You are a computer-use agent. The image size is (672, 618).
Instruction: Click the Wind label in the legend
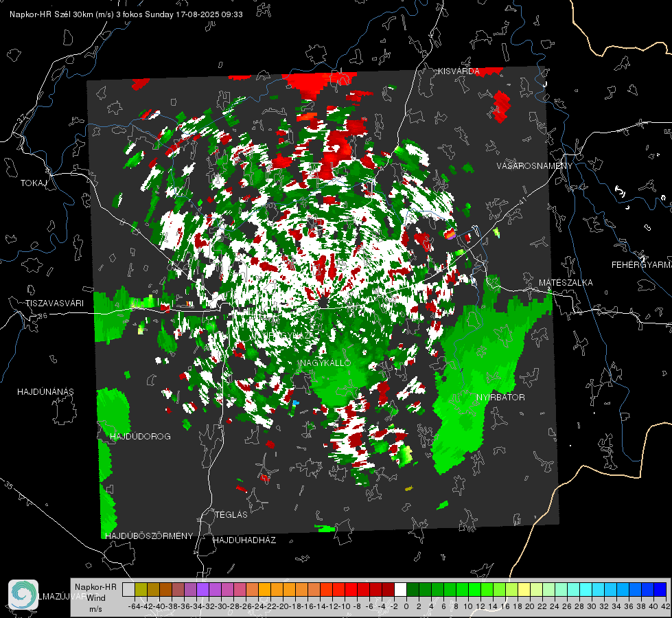(x=96, y=598)
